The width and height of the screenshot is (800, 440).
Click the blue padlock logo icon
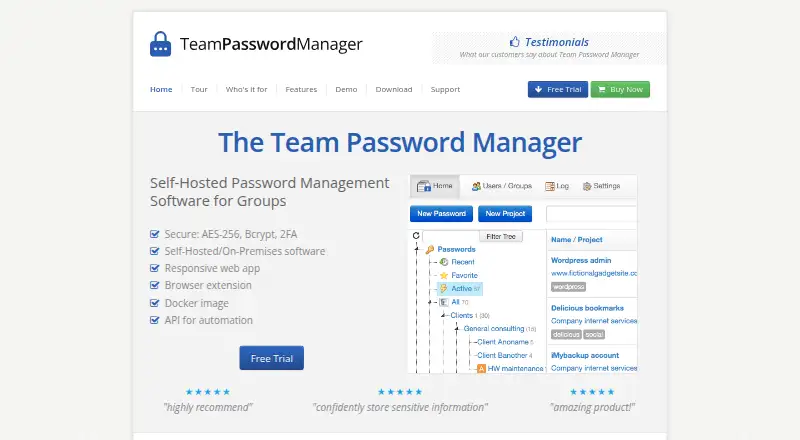pos(160,44)
